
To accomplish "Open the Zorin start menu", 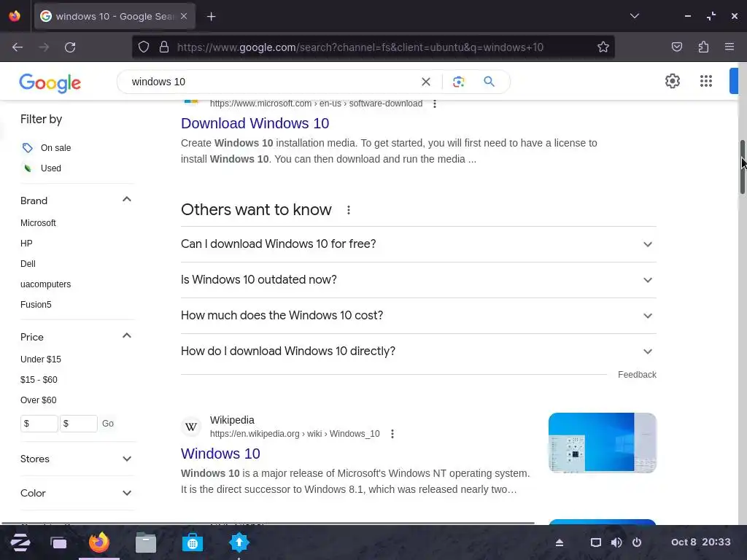I will (x=20, y=542).
